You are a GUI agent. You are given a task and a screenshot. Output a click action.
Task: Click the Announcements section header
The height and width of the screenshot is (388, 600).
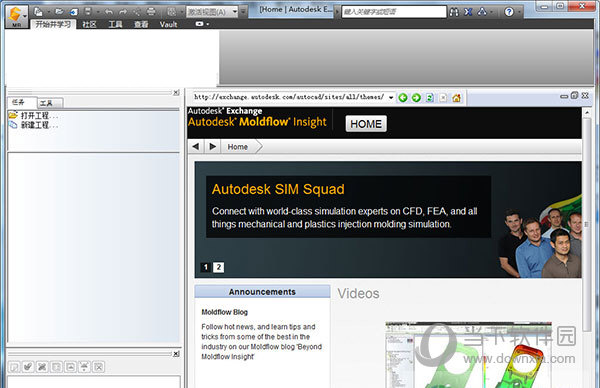262,292
